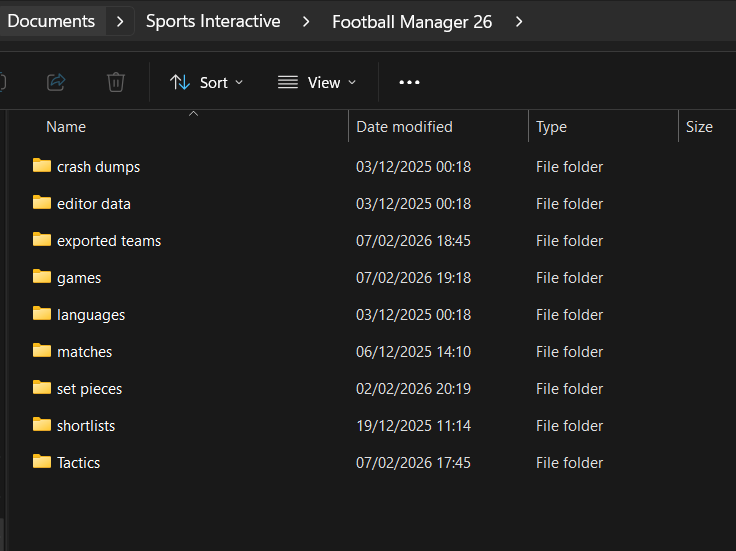The image size is (736, 551).
Task: Expand chevron after Football Manager 26
Action: point(519,21)
